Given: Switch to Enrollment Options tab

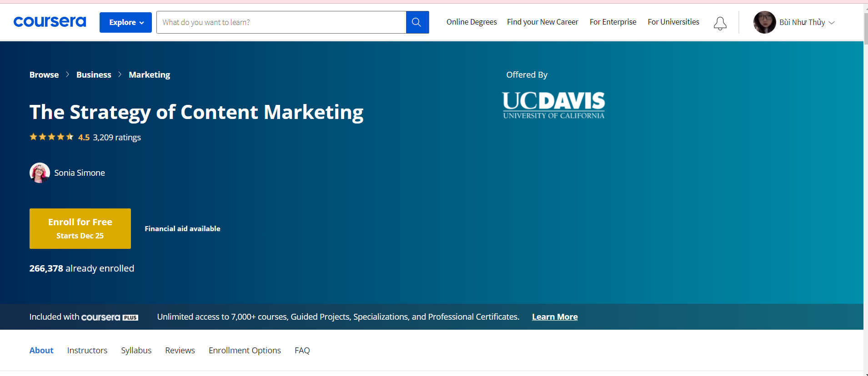Looking at the screenshot, I should (x=245, y=350).
